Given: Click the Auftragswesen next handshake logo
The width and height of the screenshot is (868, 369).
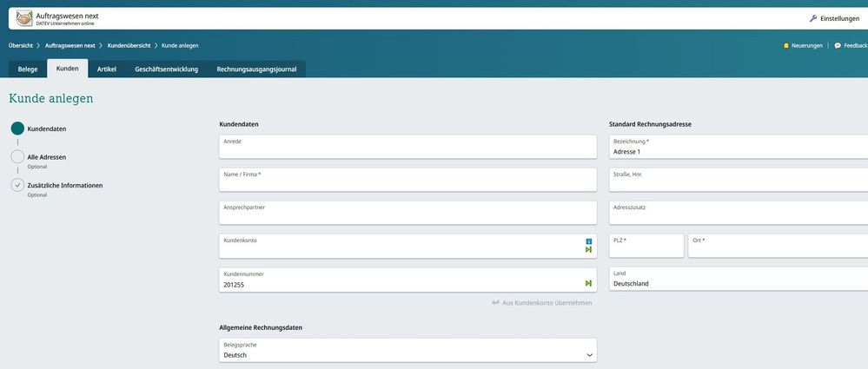Looking at the screenshot, I should [21, 17].
